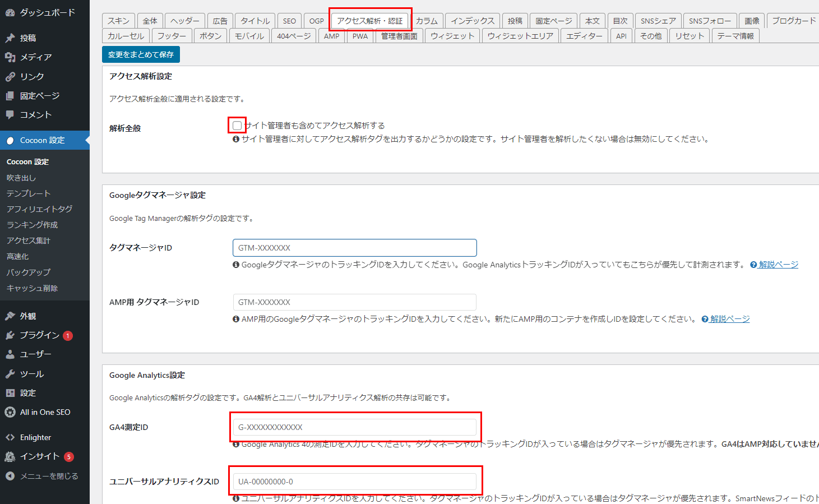Open the ツール (Tools) sidebar icon
This screenshot has height=504, width=819.
tap(11, 373)
